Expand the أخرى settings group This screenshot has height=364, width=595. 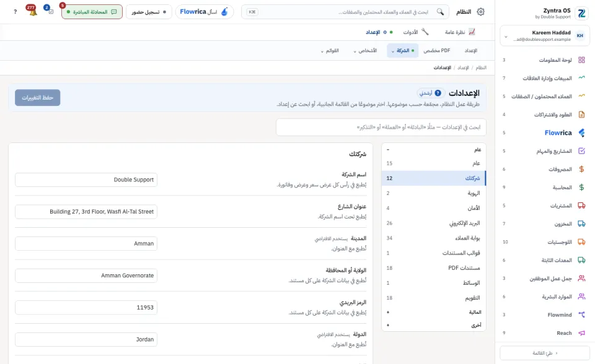(x=433, y=325)
